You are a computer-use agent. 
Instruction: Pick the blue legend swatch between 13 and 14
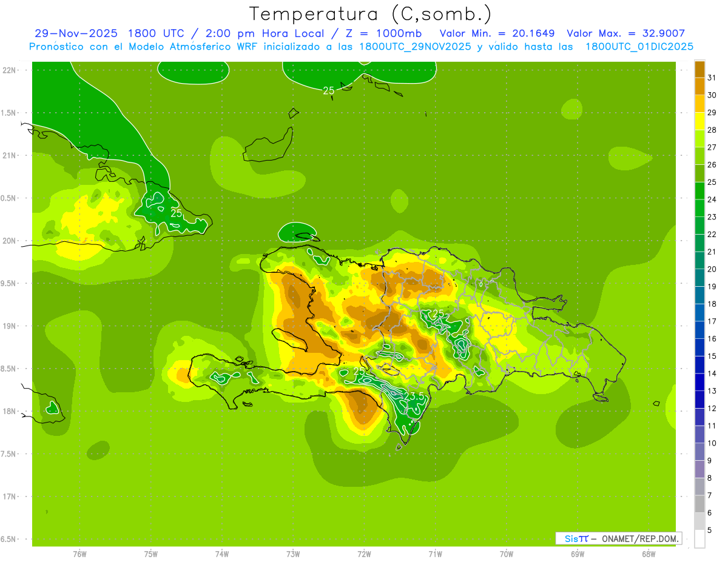pyautogui.click(x=699, y=382)
